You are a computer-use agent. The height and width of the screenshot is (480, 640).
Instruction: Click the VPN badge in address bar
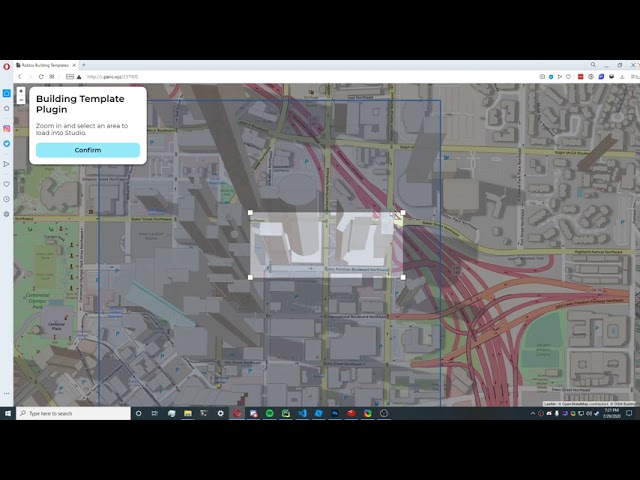coord(70,77)
